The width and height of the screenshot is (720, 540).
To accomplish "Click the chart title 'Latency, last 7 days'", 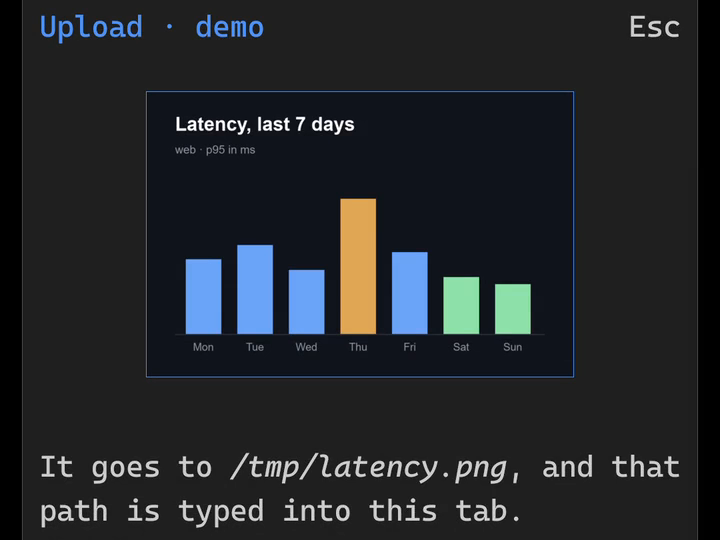I will (x=265, y=124).
